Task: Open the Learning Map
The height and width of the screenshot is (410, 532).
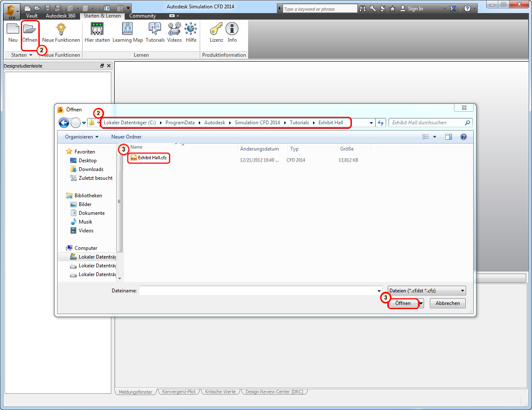Action: (x=128, y=33)
